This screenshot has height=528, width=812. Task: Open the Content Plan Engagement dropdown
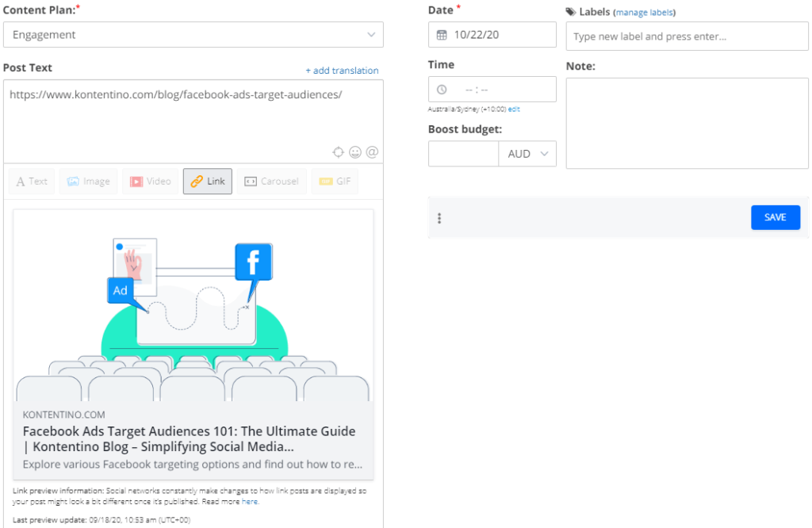pyautogui.click(x=193, y=35)
